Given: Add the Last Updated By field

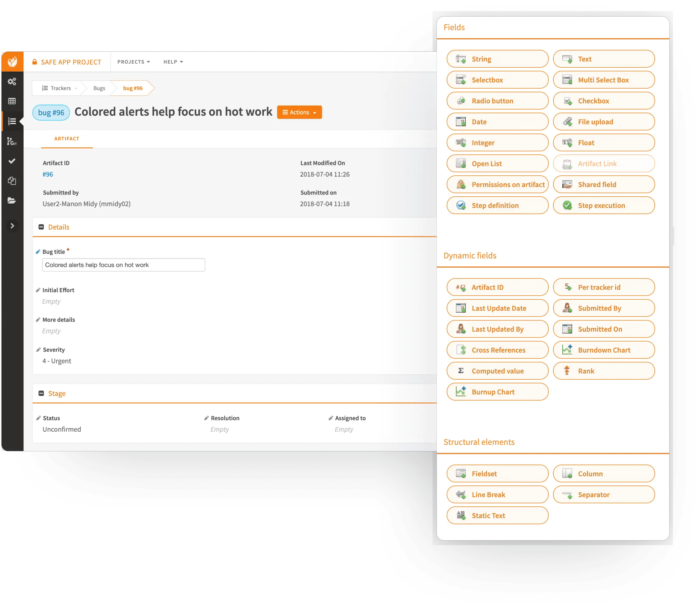Looking at the screenshot, I should 498,329.
